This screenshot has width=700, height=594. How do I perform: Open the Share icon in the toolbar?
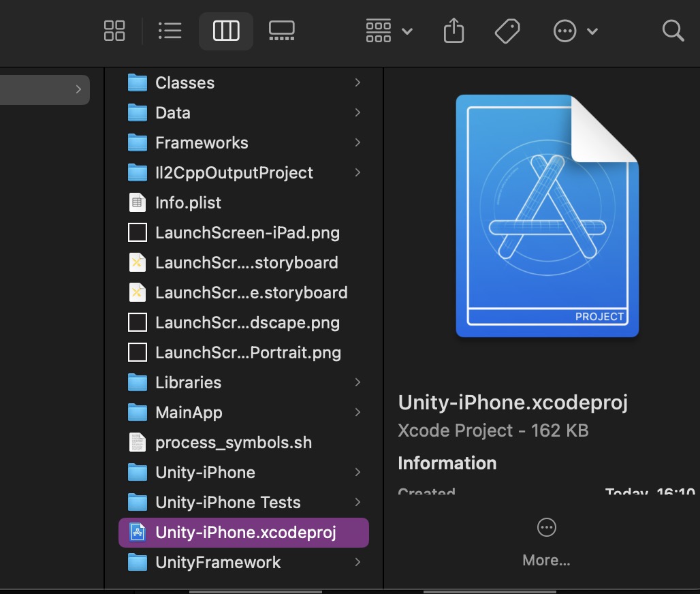click(x=454, y=31)
